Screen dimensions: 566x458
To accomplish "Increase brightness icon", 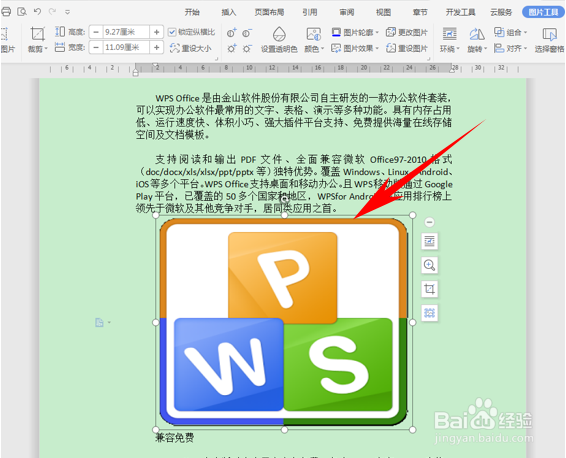I will [232, 48].
